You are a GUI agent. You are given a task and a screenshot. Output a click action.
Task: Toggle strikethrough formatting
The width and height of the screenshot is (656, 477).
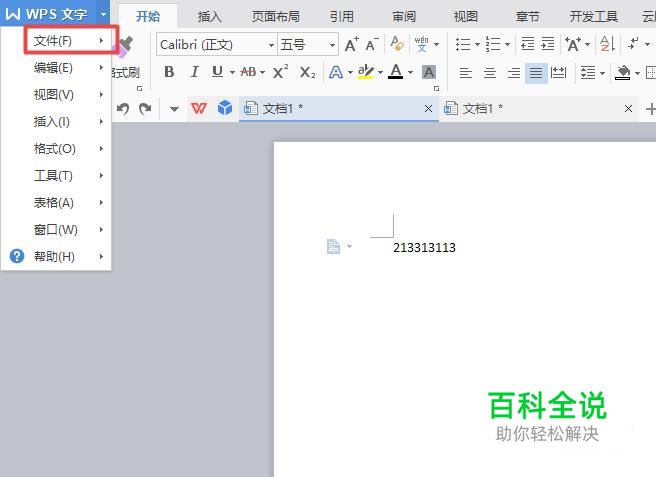249,72
